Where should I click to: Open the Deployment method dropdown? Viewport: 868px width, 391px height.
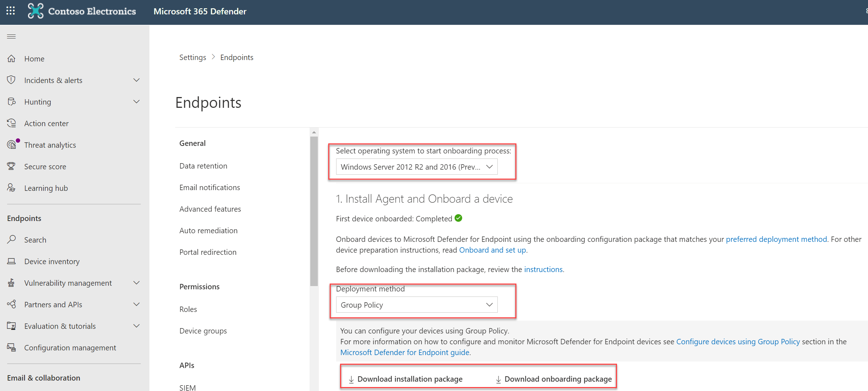(417, 305)
